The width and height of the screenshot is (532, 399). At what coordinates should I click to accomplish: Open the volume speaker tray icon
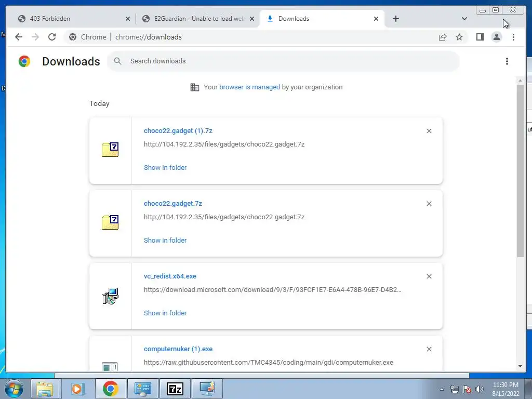coord(480,389)
